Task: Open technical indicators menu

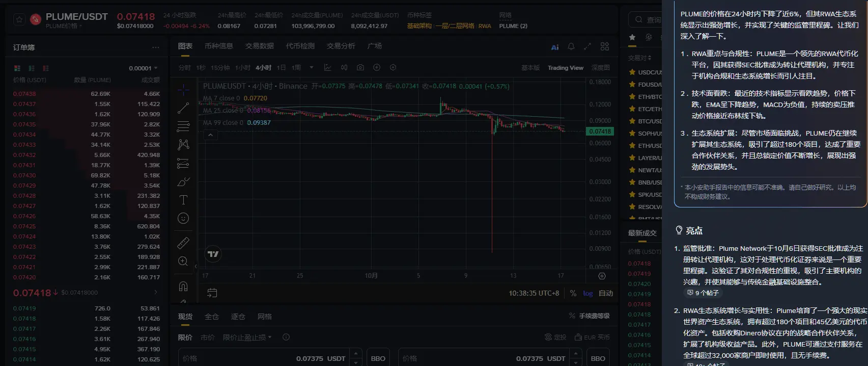Action: [x=327, y=67]
